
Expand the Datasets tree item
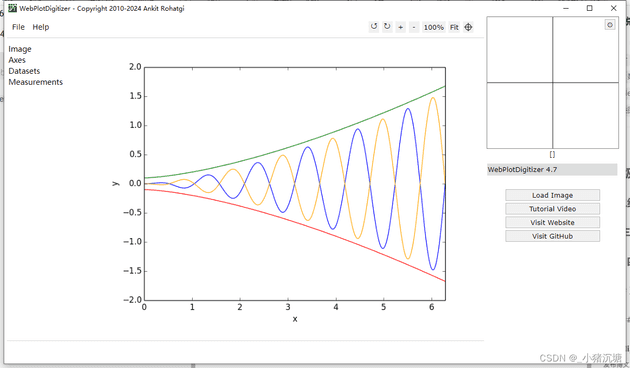click(x=24, y=71)
